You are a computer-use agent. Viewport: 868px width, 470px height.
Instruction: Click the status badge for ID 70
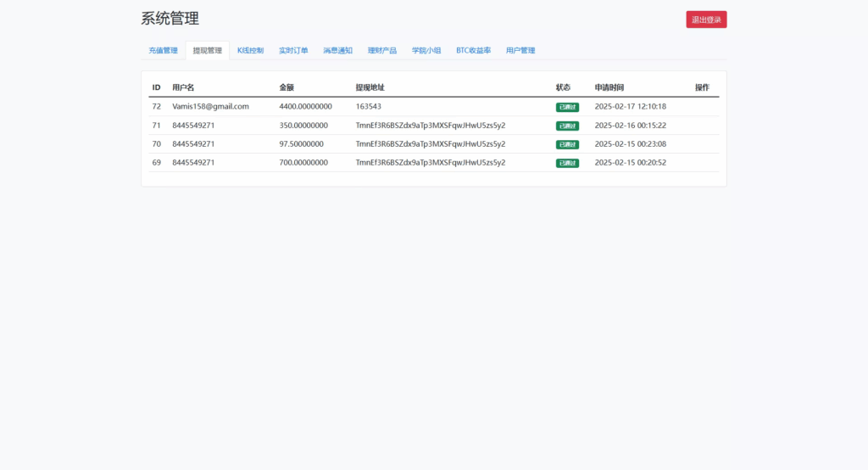pos(567,144)
